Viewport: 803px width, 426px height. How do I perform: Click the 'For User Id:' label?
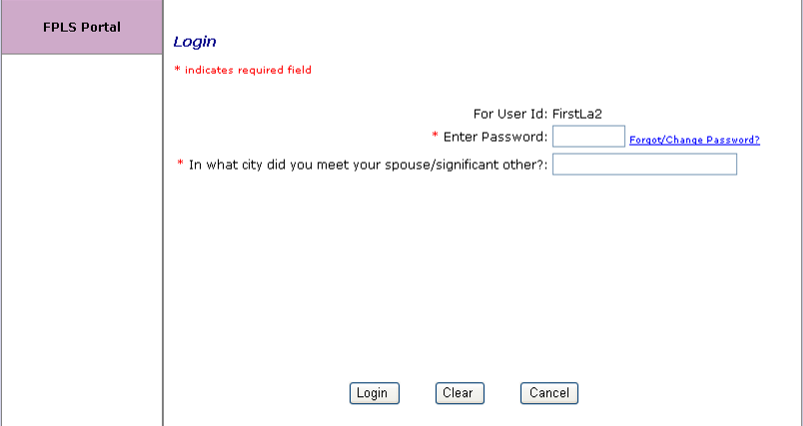click(x=510, y=114)
